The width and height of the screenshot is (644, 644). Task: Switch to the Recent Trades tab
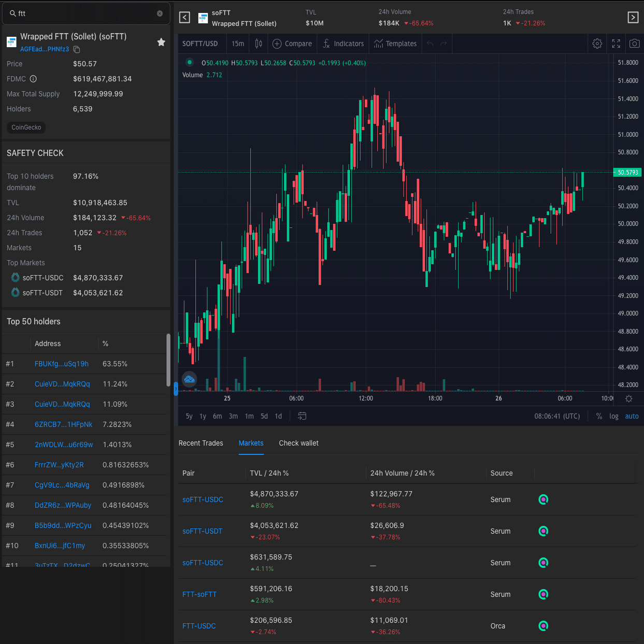click(201, 443)
